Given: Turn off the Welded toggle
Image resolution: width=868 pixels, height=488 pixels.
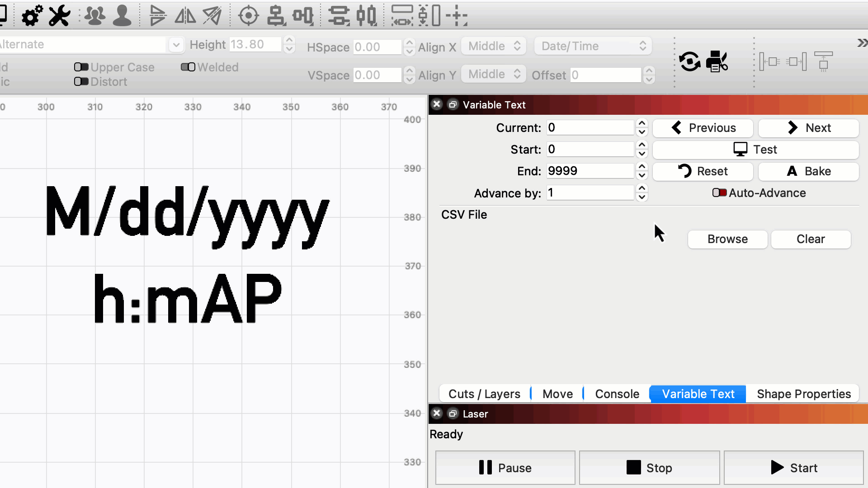Looking at the screenshot, I should [x=188, y=67].
